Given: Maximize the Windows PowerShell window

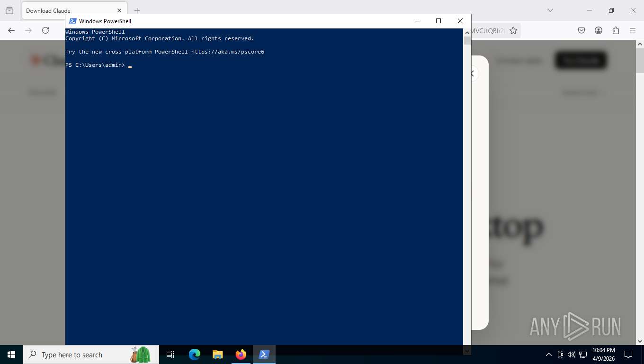Looking at the screenshot, I should 438,21.
